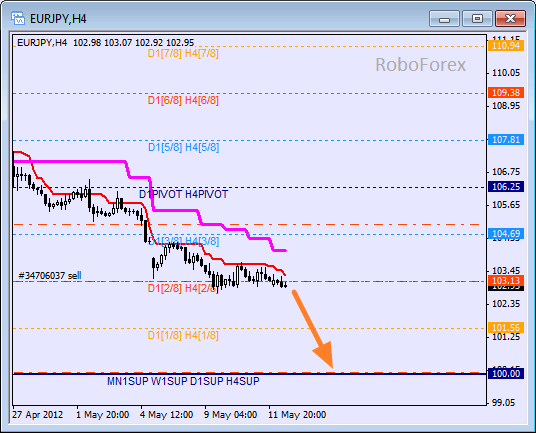
Task: Click the 9 May 04:00 time marker
Action: [230, 415]
